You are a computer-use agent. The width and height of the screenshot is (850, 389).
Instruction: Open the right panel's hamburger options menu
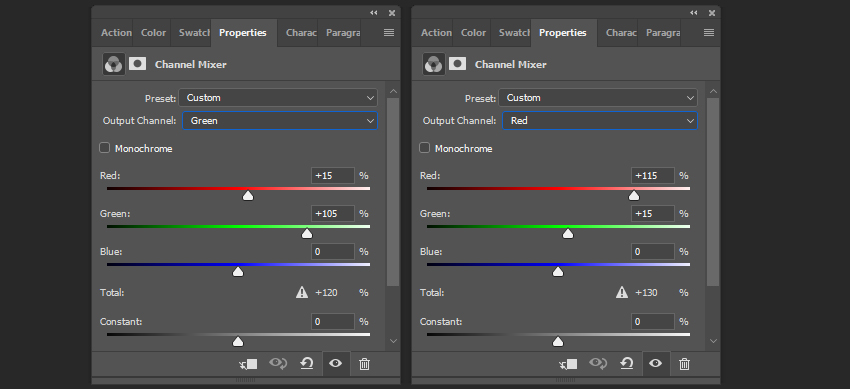click(x=709, y=33)
